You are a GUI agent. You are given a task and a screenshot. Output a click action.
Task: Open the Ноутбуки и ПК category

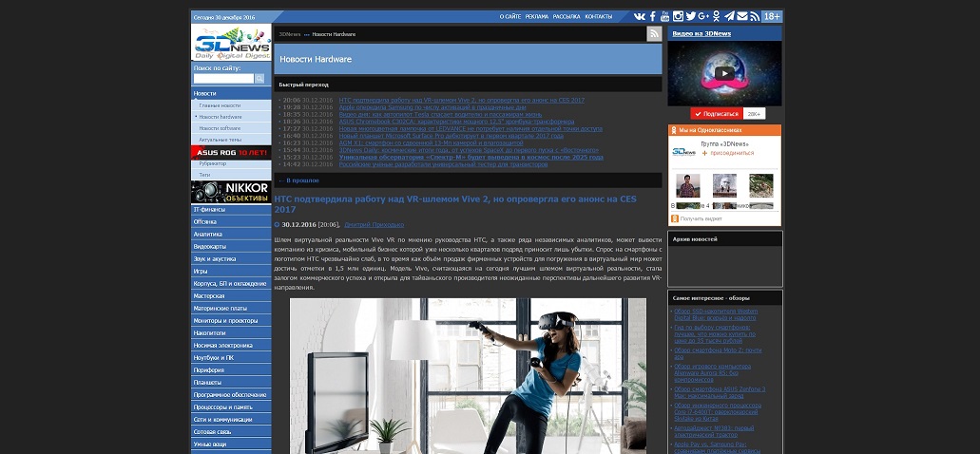coord(231,357)
